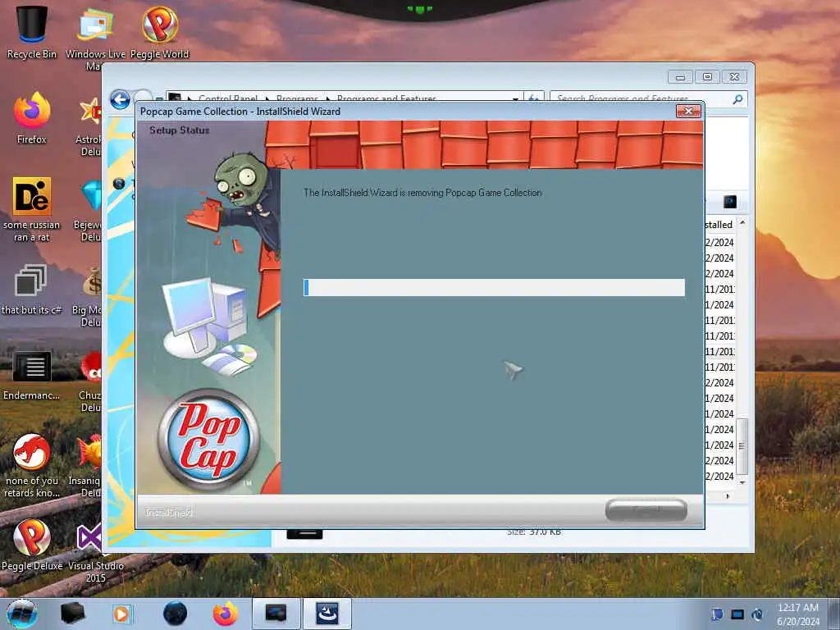The image size is (840, 630).
Task: Click the up arrow of the programs list scrollbar
Action: coord(742,222)
